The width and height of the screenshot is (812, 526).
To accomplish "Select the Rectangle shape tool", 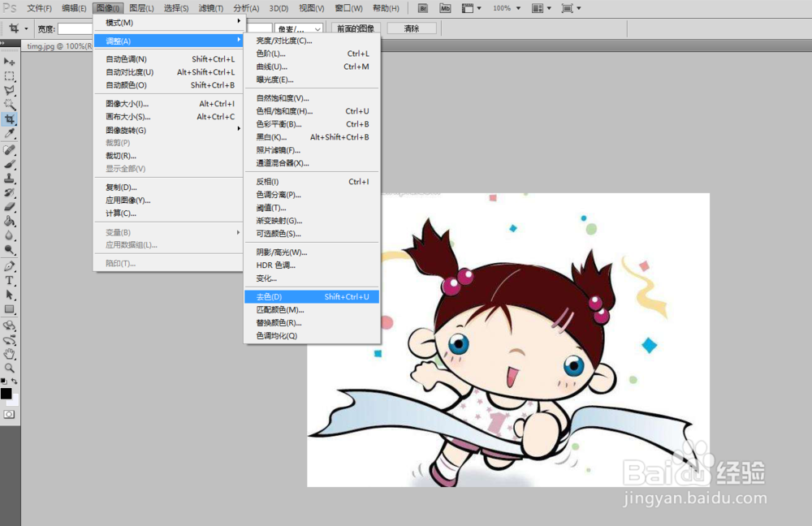I will click(x=9, y=309).
